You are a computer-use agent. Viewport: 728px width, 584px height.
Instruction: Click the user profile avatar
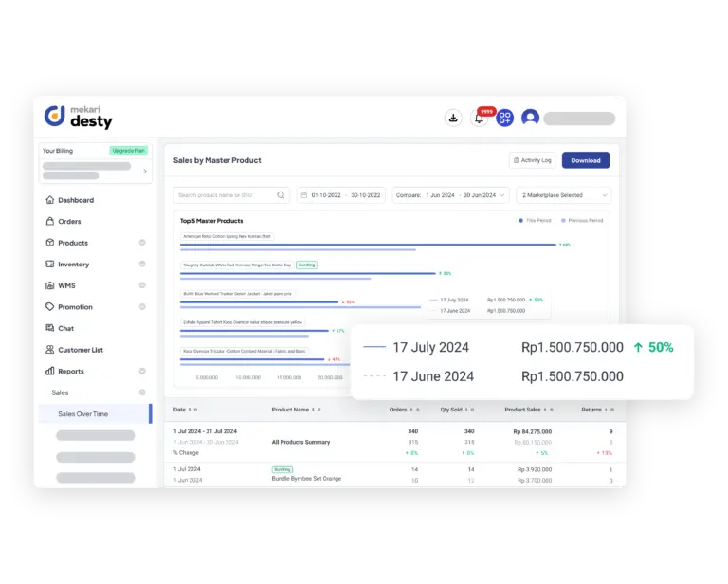click(x=530, y=118)
